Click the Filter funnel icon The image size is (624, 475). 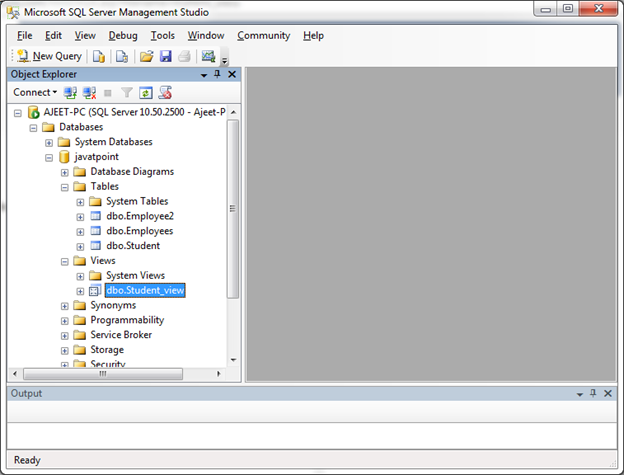pyautogui.click(x=127, y=93)
